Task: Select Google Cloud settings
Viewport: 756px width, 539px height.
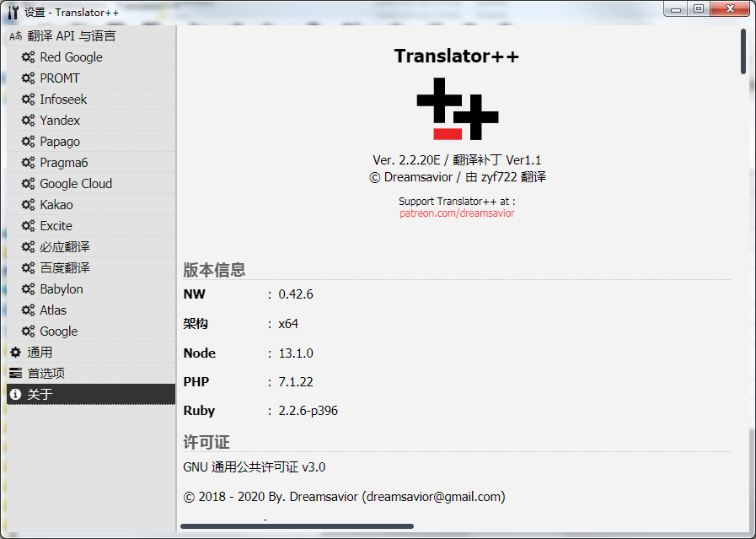Action: 91,184
